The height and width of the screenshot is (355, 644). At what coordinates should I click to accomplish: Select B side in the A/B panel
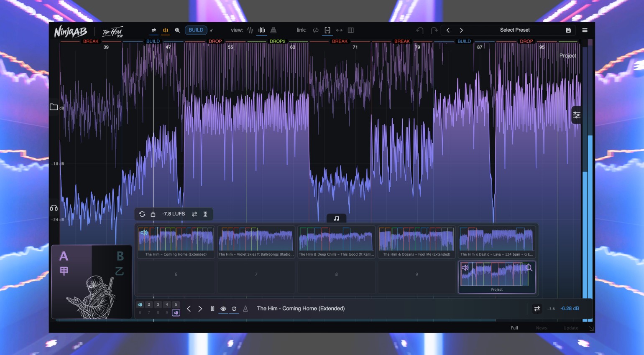[x=120, y=256]
